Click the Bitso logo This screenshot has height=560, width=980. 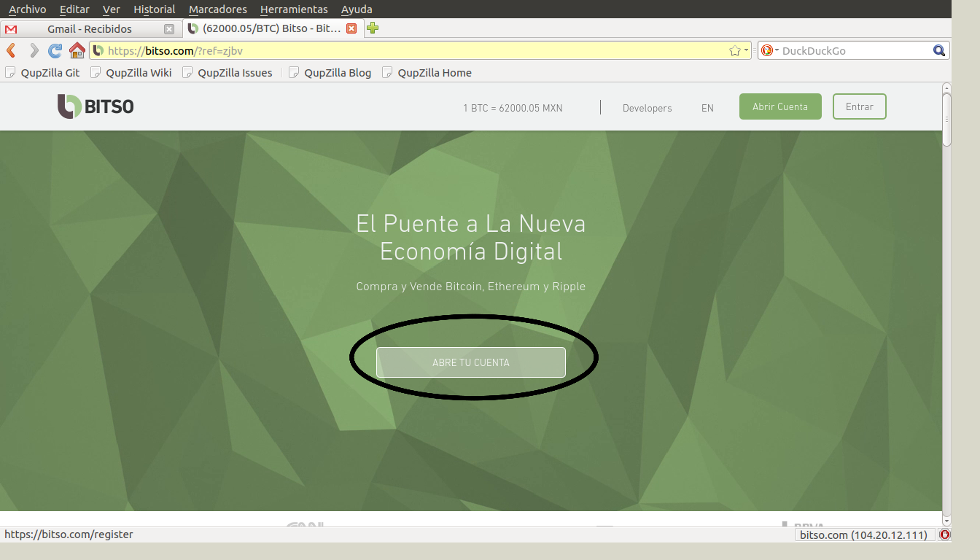(96, 106)
